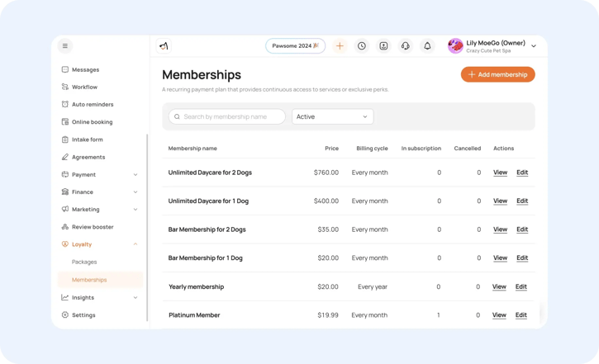Go to the Workflow menu item
The height and width of the screenshot is (364, 599).
(x=84, y=87)
